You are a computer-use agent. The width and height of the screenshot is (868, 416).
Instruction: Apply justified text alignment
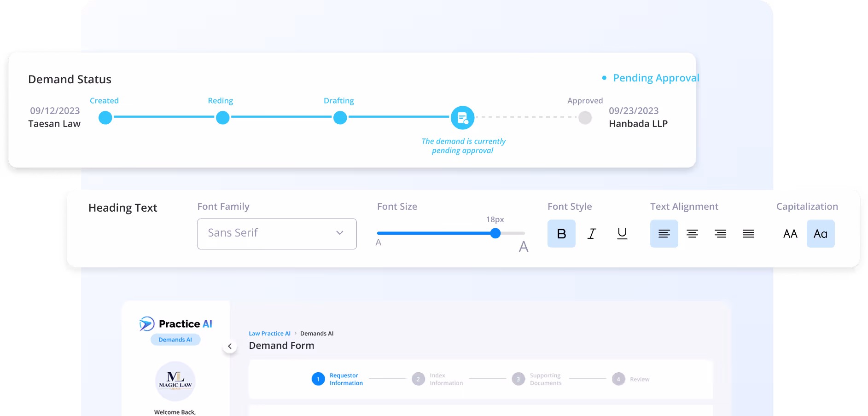point(748,233)
